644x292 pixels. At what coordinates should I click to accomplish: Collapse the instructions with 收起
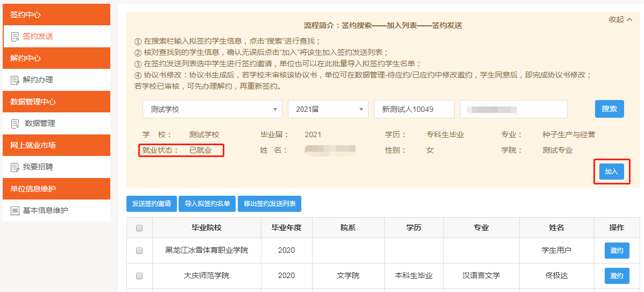click(x=620, y=19)
